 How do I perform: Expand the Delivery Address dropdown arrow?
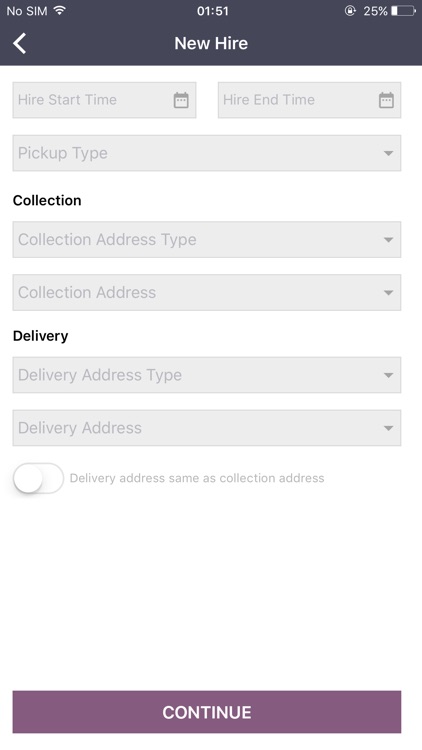point(389,428)
